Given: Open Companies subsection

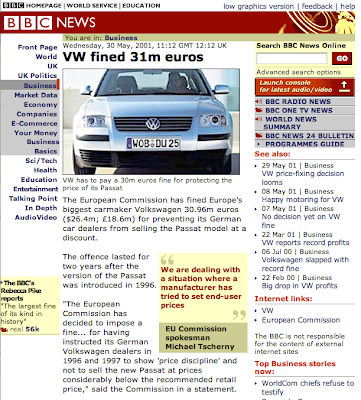Looking at the screenshot, I should (x=37, y=114).
